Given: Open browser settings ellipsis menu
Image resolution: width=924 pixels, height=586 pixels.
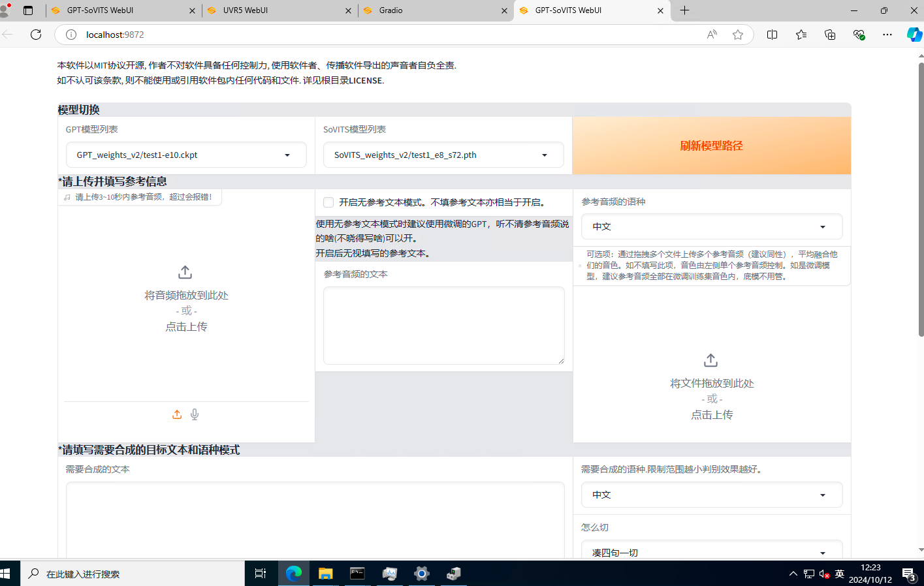Looking at the screenshot, I should click(887, 35).
